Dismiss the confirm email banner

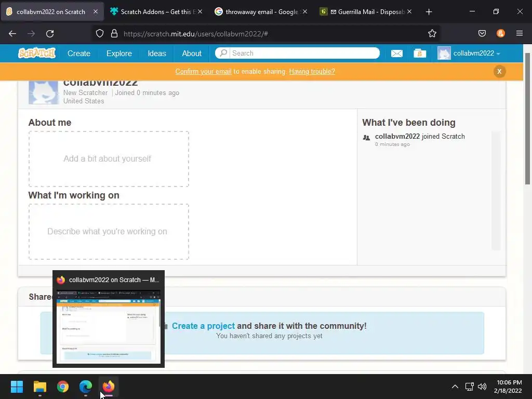pos(499,72)
